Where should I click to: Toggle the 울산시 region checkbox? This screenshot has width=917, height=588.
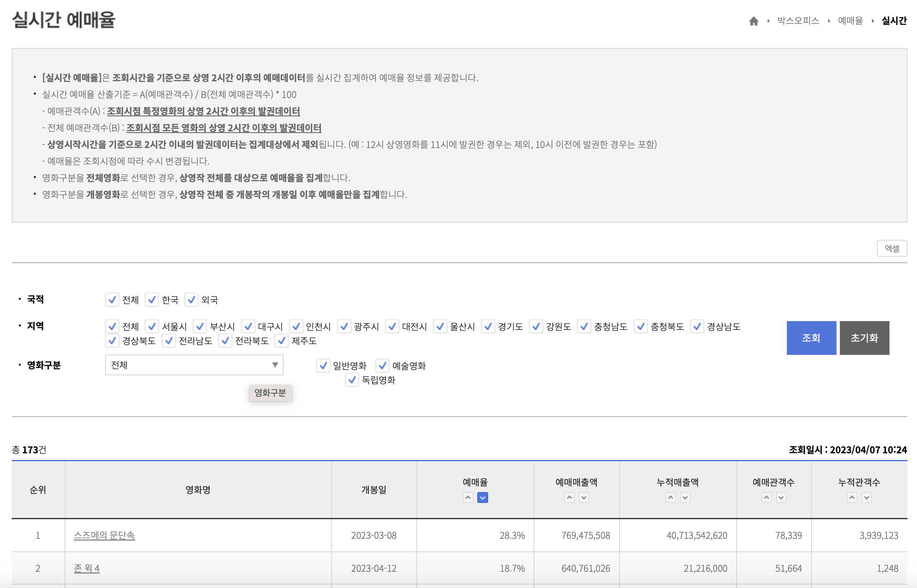[440, 327]
